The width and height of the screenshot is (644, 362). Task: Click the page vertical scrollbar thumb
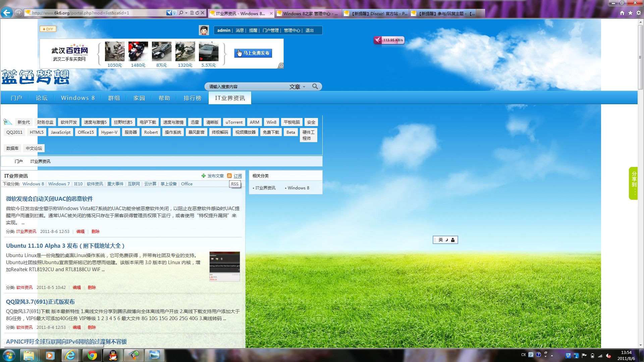click(x=640, y=57)
